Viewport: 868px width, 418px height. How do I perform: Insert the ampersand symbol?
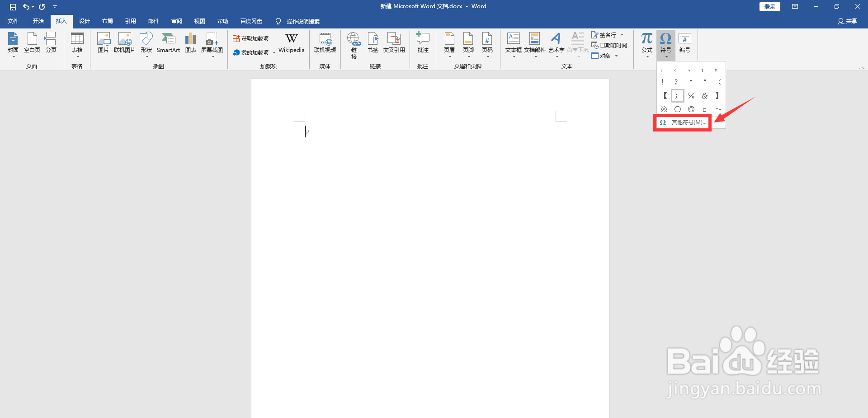pyautogui.click(x=704, y=96)
